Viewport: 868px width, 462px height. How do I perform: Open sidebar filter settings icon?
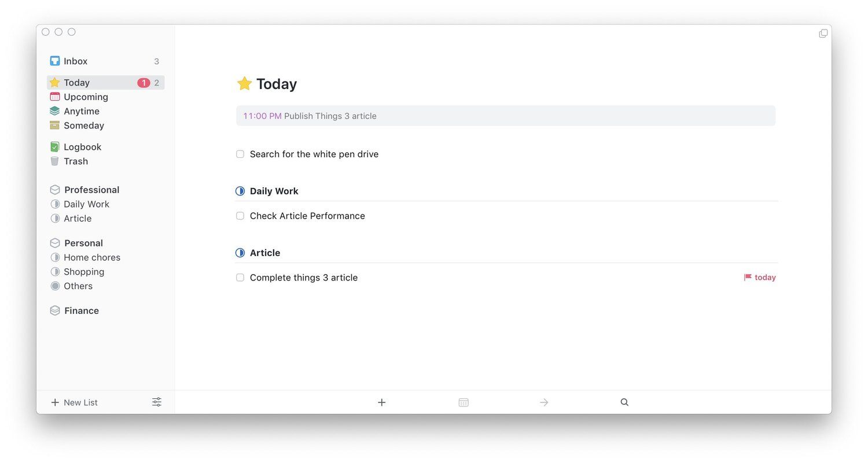[157, 402]
